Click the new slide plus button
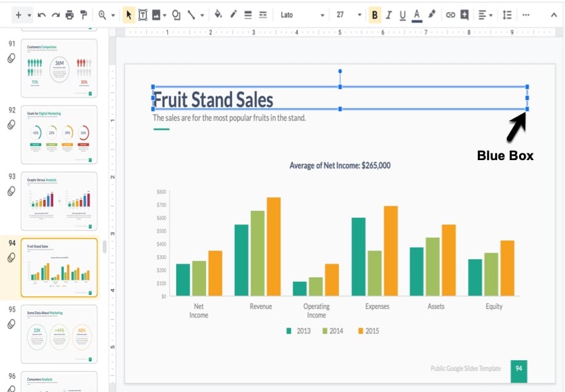This screenshot has height=392, width=565. [18, 15]
